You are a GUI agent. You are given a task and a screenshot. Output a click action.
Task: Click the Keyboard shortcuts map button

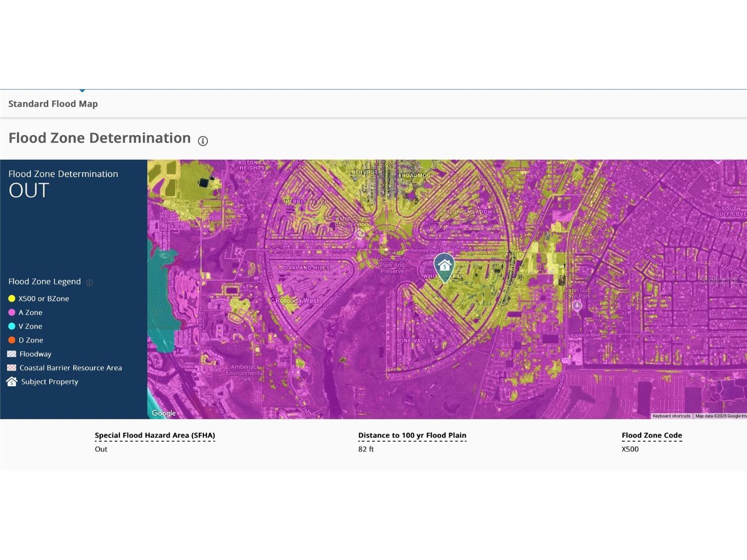671,416
